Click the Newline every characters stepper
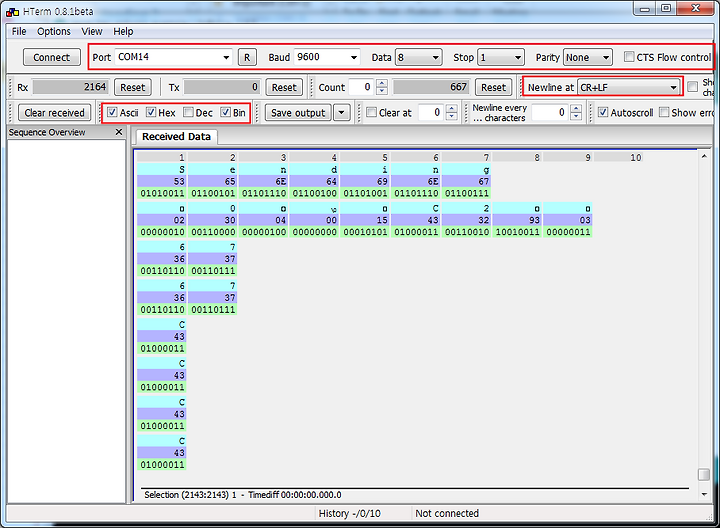 point(576,112)
